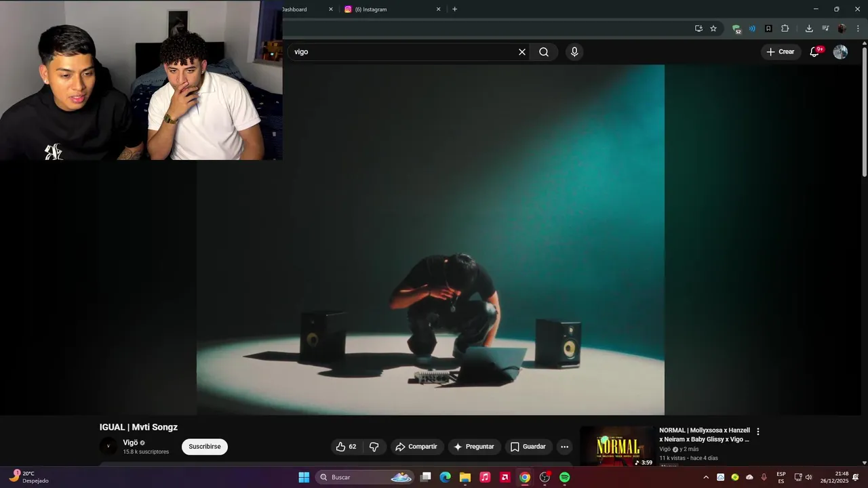The width and height of the screenshot is (868, 488).
Task: Open the blue sound waves extension
Action: (752, 28)
